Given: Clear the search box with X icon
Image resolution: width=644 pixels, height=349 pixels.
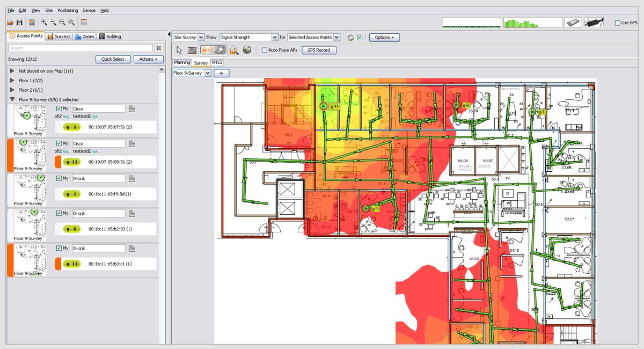Looking at the screenshot, I should point(159,48).
